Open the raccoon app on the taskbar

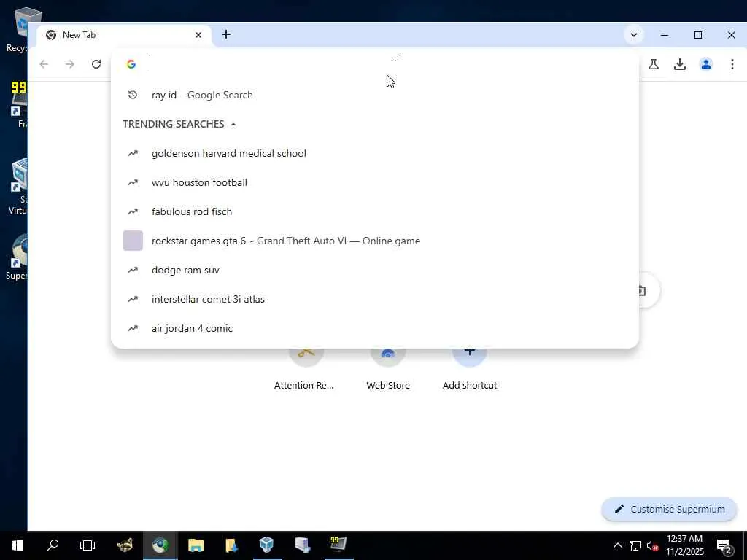pyautogui.click(x=125, y=545)
